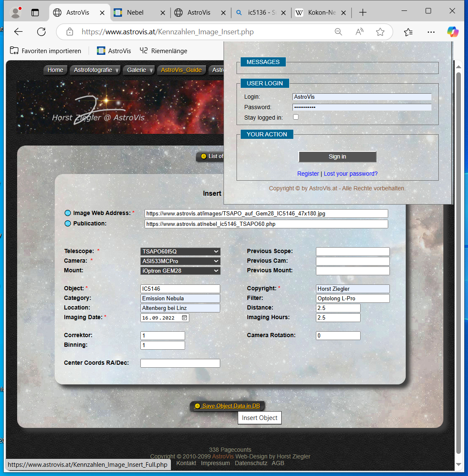Click the browser profile avatar
468x476 pixels.
(15, 13)
